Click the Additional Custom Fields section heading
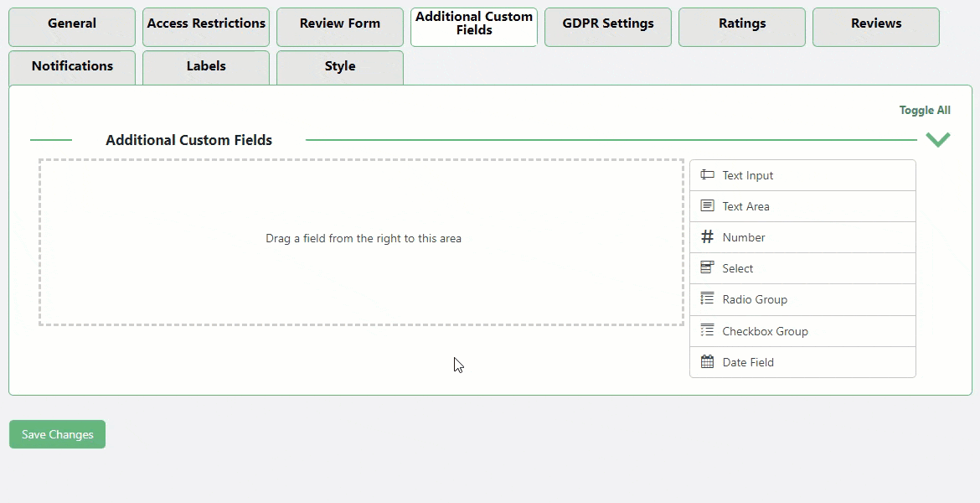 [x=188, y=140]
